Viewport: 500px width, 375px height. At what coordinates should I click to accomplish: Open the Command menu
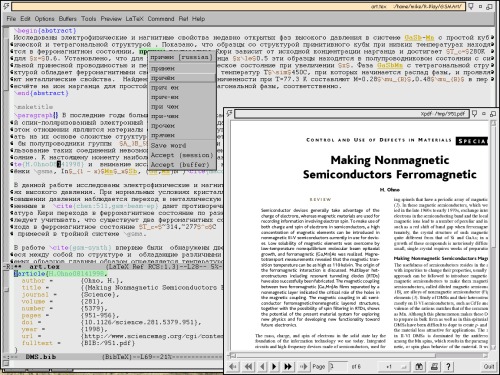point(161,19)
